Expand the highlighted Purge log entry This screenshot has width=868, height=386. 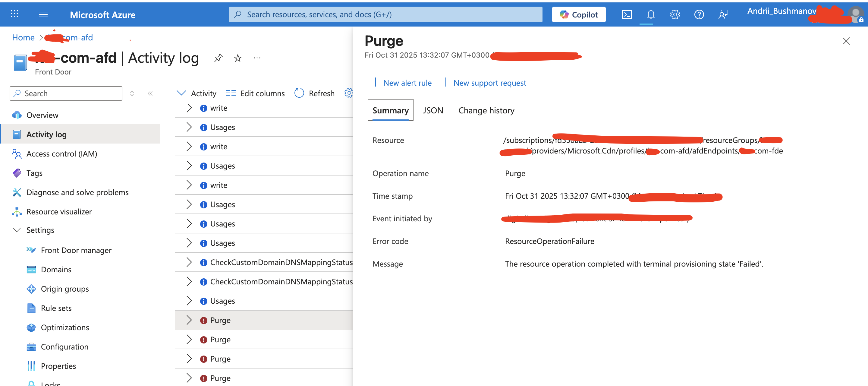pos(189,320)
